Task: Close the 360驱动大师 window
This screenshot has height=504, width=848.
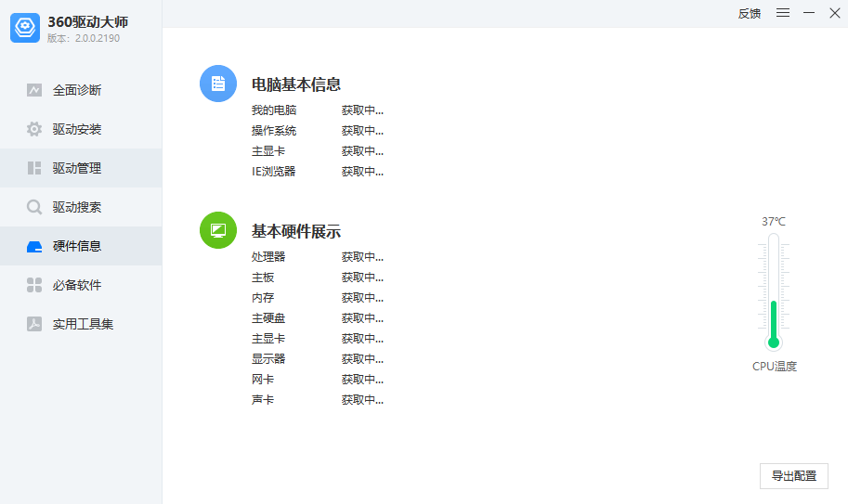Action: tap(834, 13)
